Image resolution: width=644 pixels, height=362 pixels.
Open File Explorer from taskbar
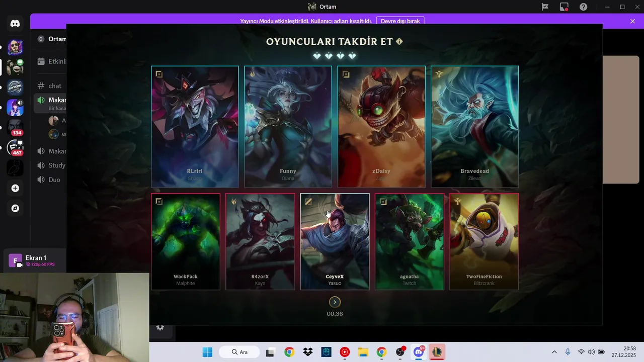(x=363, y=352)
